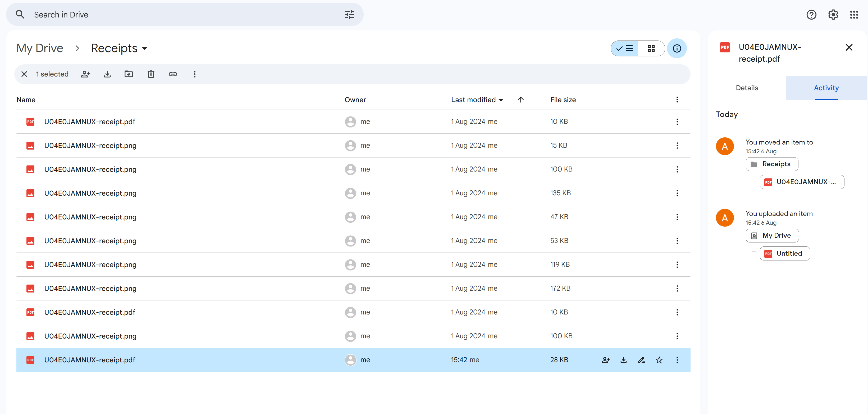868x414 pixels.
Task: Go to My Drive breadcrumb
Action: (x=40, y=48)
